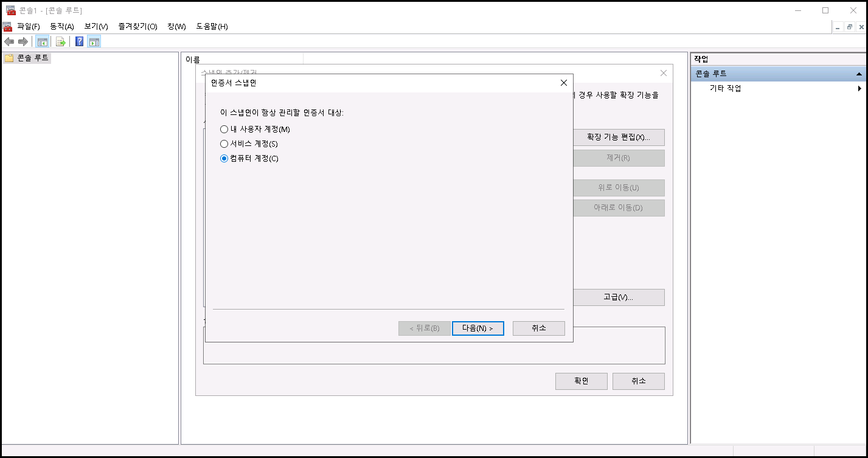Click the Forward arrow toolbar icon
Viewport: 868px width, 458px height.
tap(23, 41)
